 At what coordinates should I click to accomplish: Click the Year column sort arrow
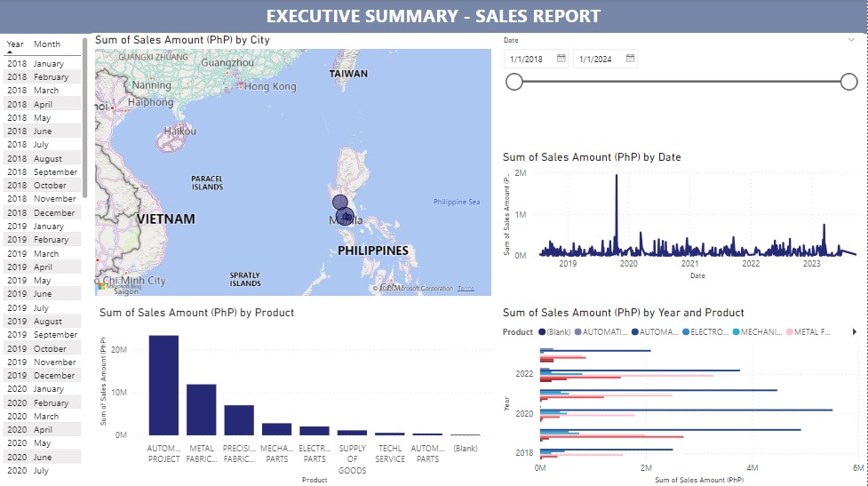tap(10, 53)
